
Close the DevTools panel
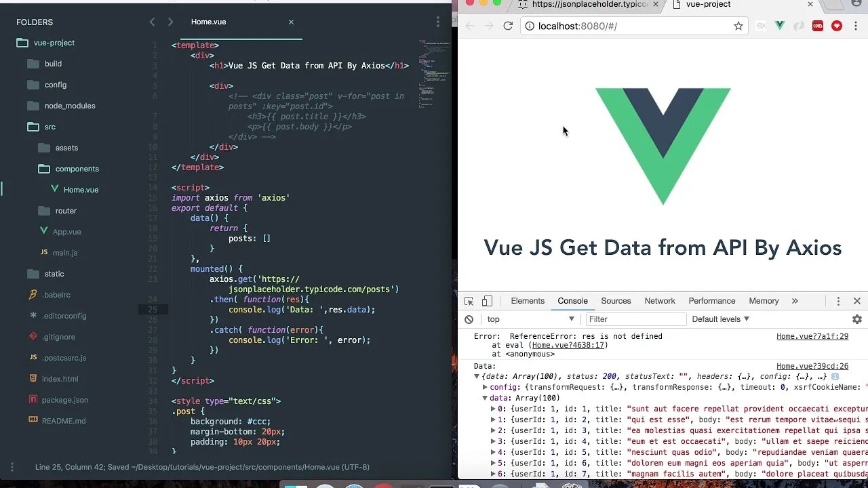pyautogui.click(x=857, y=301)
